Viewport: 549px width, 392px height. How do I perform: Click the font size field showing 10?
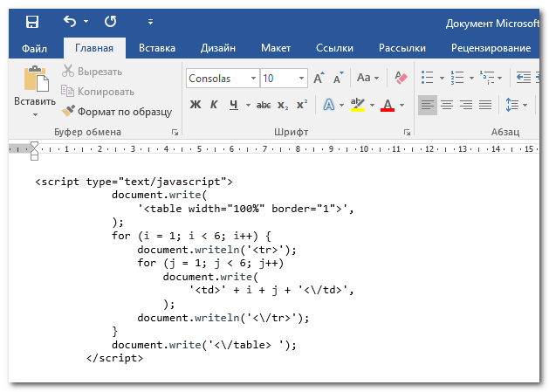tap(278, 78)
